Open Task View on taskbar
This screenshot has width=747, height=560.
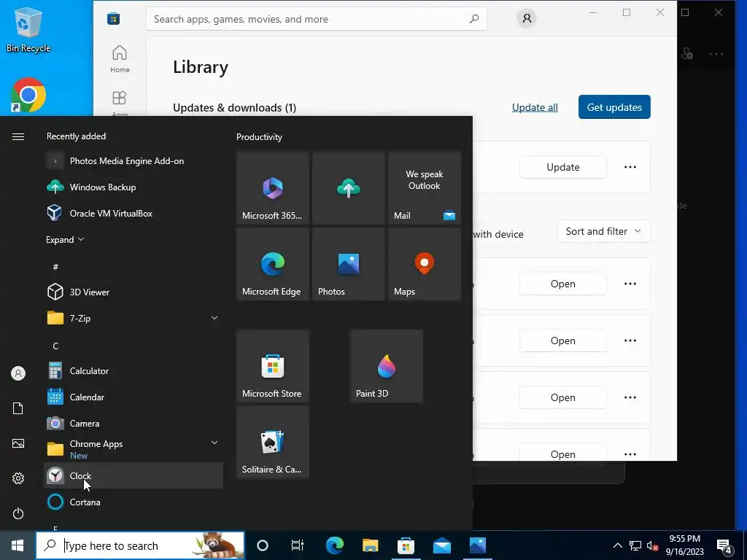(x=298, y=545)
